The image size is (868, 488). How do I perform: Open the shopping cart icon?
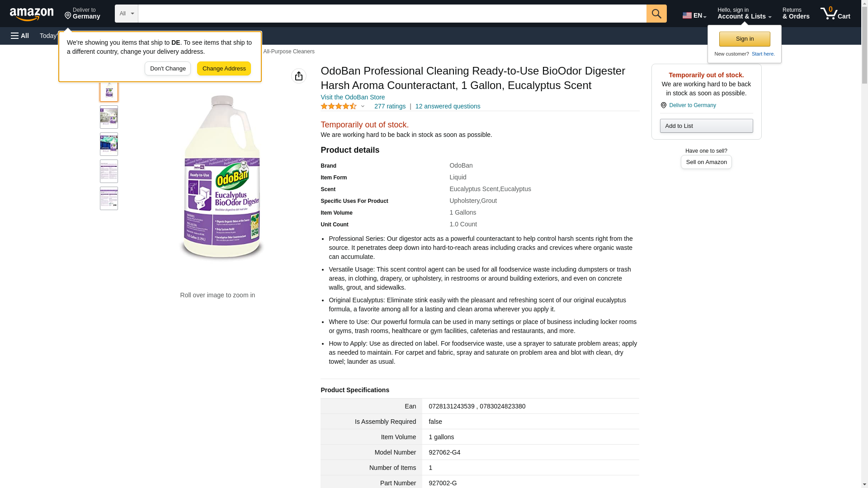835,14
